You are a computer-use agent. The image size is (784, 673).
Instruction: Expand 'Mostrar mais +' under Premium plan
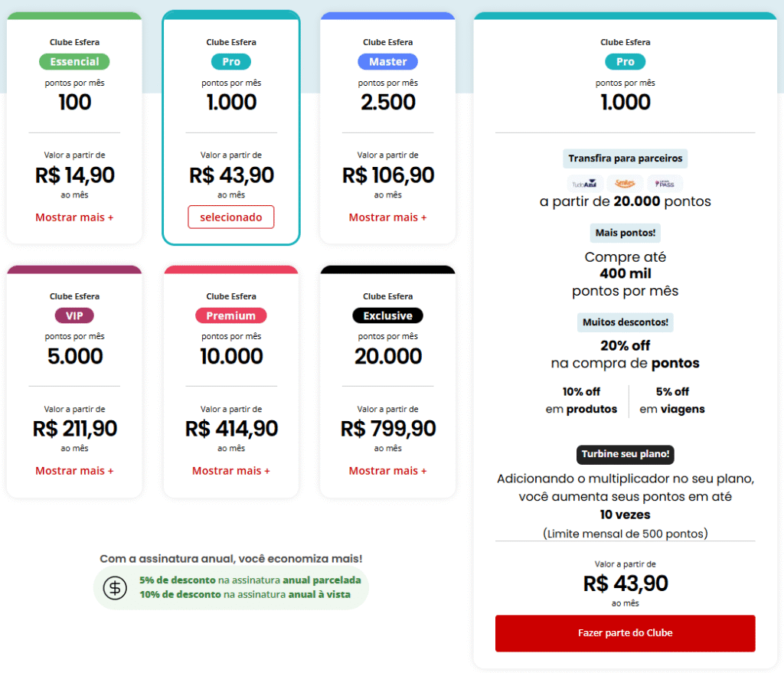click(230, 471)
